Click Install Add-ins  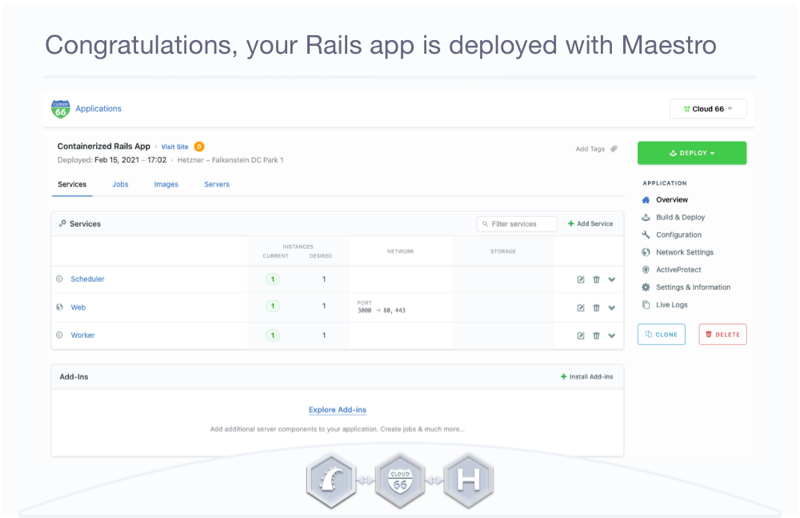[587, 377]
